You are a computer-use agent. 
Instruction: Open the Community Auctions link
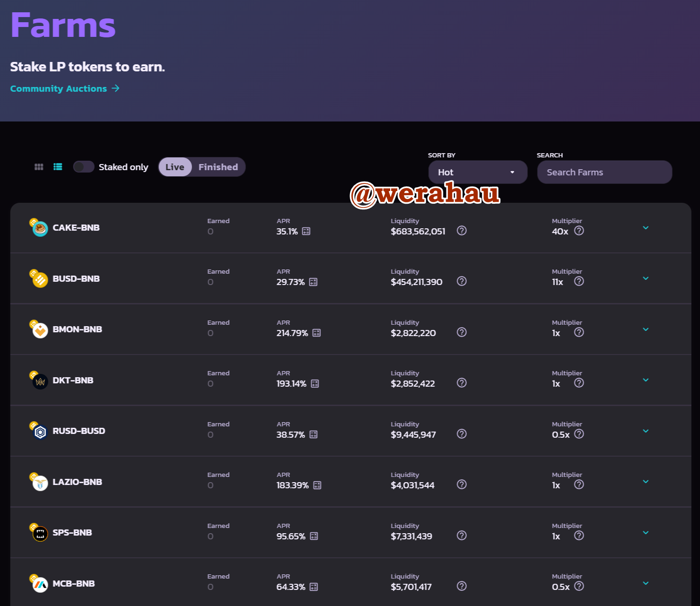point(65,88)
